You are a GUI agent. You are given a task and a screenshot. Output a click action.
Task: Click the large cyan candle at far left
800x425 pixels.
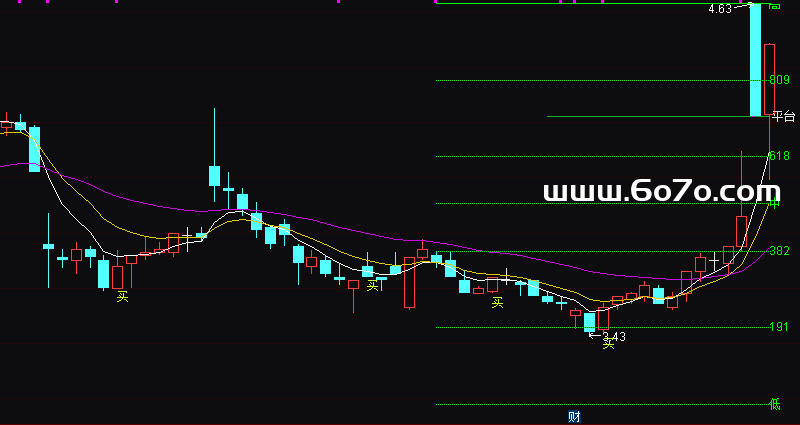pos(35,149)
